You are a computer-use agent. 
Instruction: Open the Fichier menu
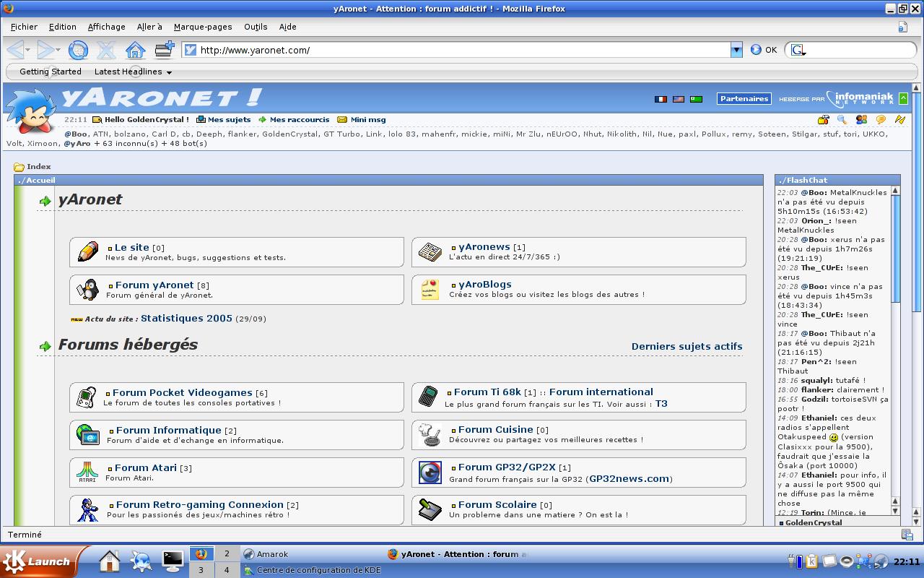click(24, 27)
